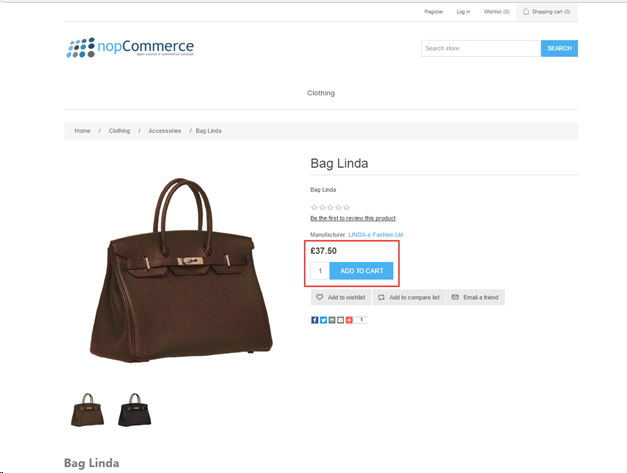Open LINDA-s Fashion Ltd manufacturer link
Viewport: 627px width, 473px height.
375,235
